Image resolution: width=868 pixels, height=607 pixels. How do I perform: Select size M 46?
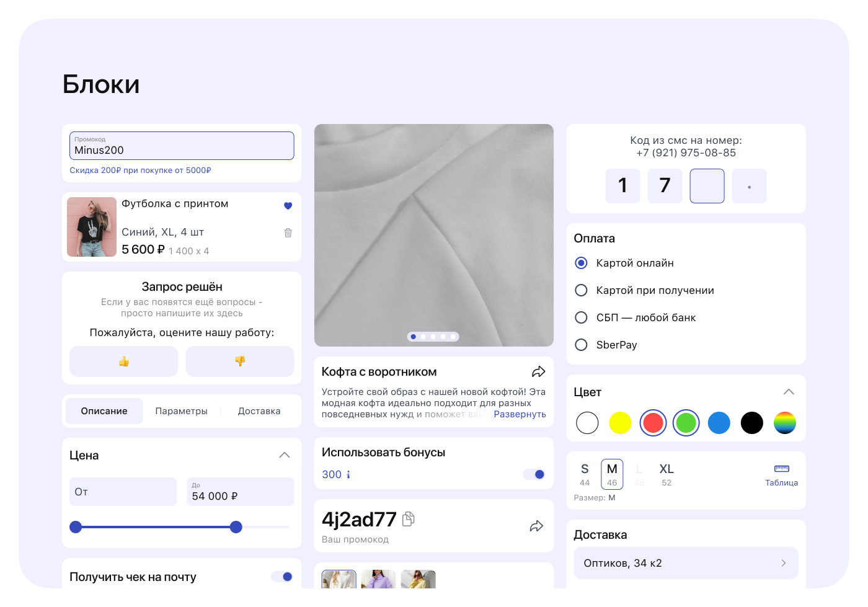point(612,474)
